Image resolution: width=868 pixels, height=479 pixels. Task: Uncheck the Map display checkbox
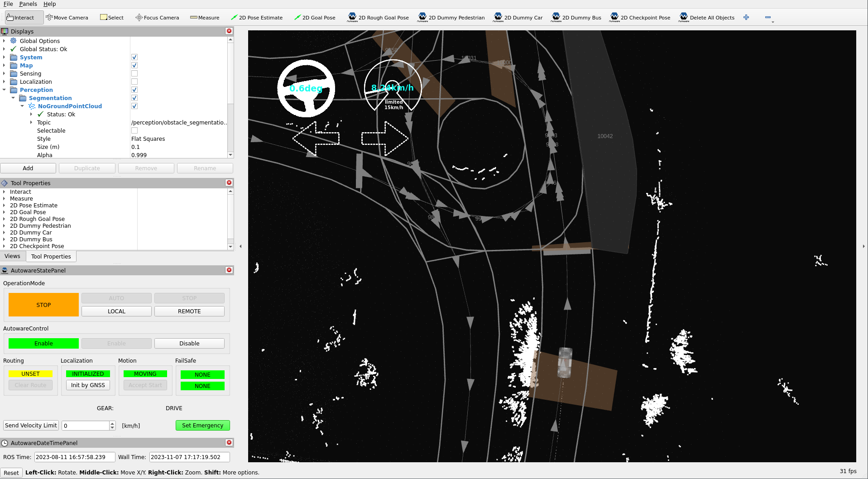134,66
